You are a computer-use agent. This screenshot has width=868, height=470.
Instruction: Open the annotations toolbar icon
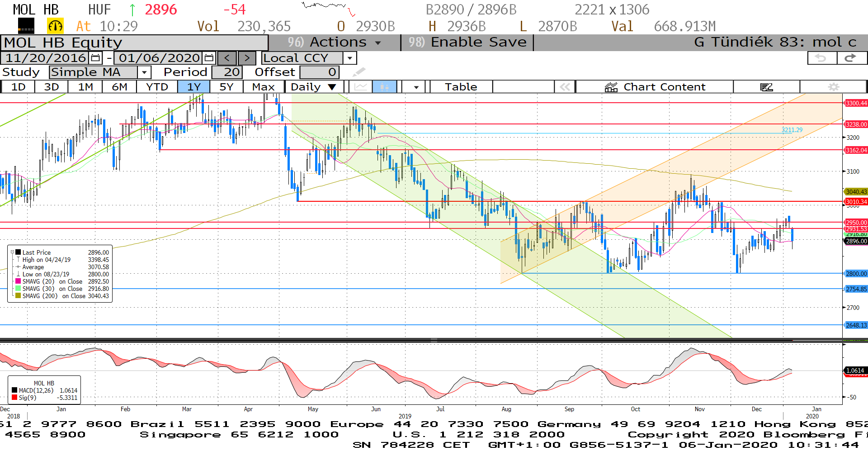coord(767,87)
